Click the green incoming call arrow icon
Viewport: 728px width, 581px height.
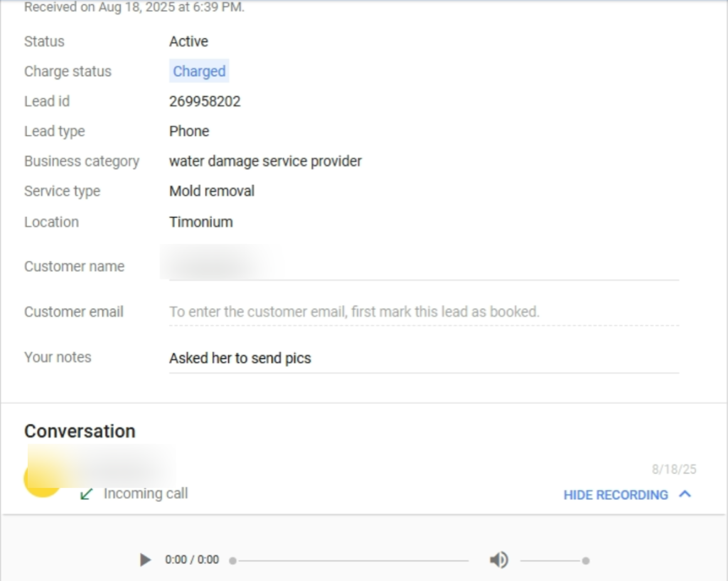pyautogui.click(x=87, y=494)
